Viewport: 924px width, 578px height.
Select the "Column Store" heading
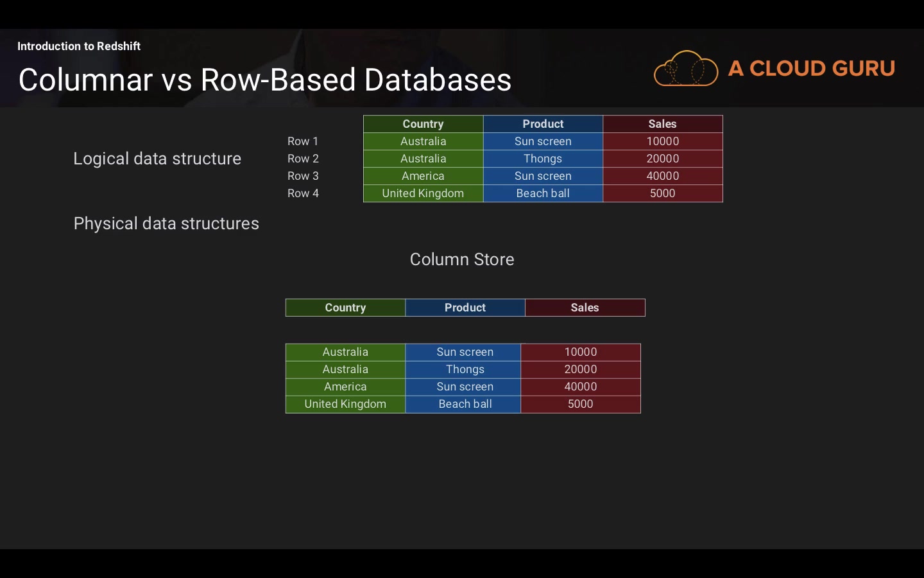[x=462, y=259]
